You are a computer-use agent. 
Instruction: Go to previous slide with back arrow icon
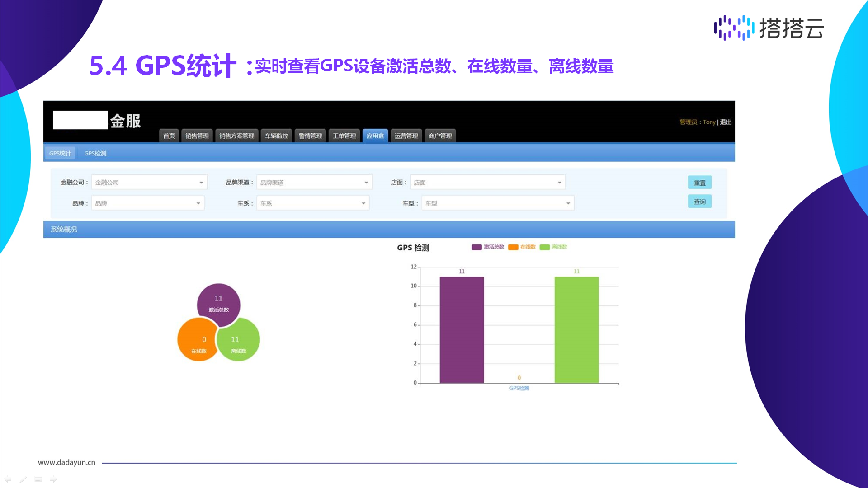[8, 479]
